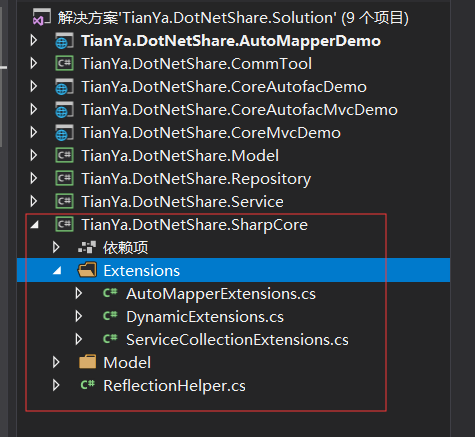Click the C# file icon beside ReflectionHelper.cs
This screenshot has height=437, width=475.
click(x=88, y=385)
